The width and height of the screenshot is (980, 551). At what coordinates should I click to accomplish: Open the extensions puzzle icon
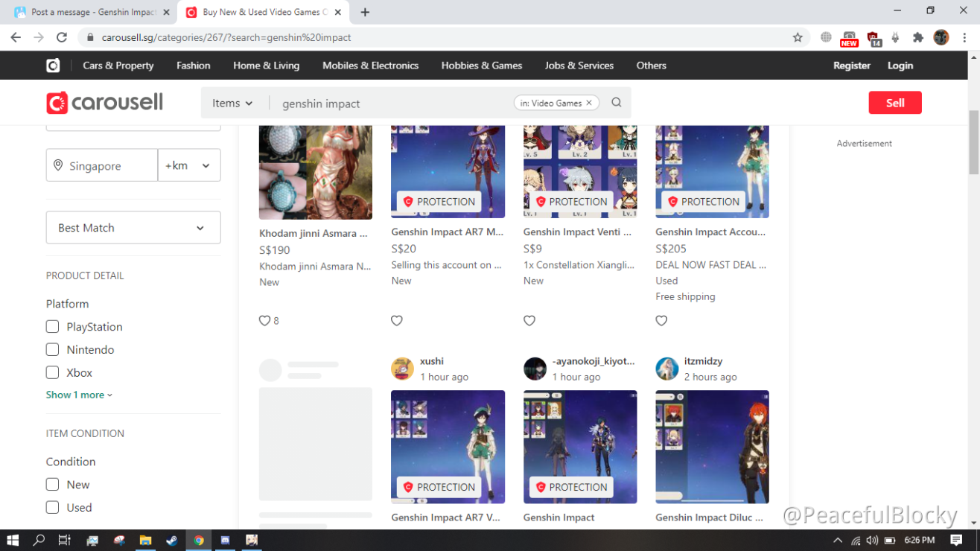pos(917,37)
